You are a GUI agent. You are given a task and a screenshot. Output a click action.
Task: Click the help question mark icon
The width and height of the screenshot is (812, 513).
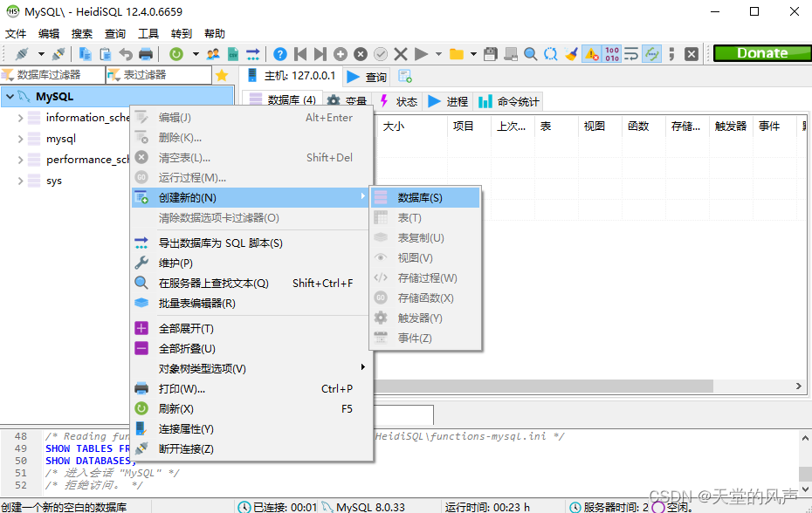click(x=279, y=53)
